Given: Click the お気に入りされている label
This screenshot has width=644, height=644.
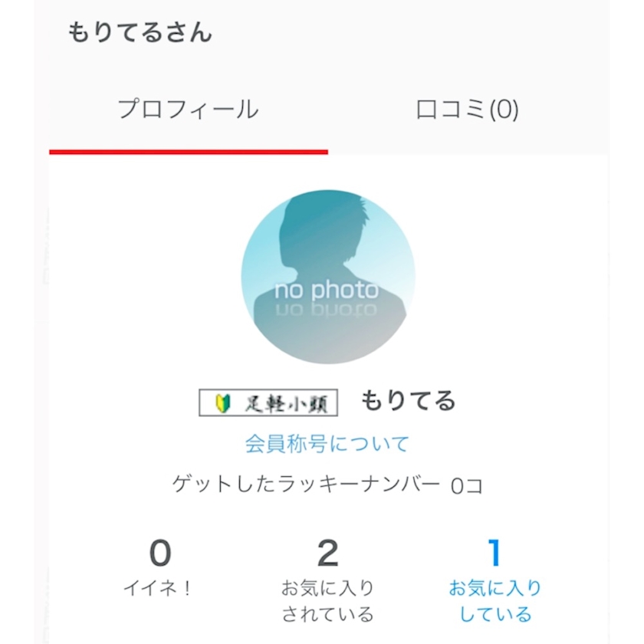Looking at the screenshot, I should pos(327,601).
